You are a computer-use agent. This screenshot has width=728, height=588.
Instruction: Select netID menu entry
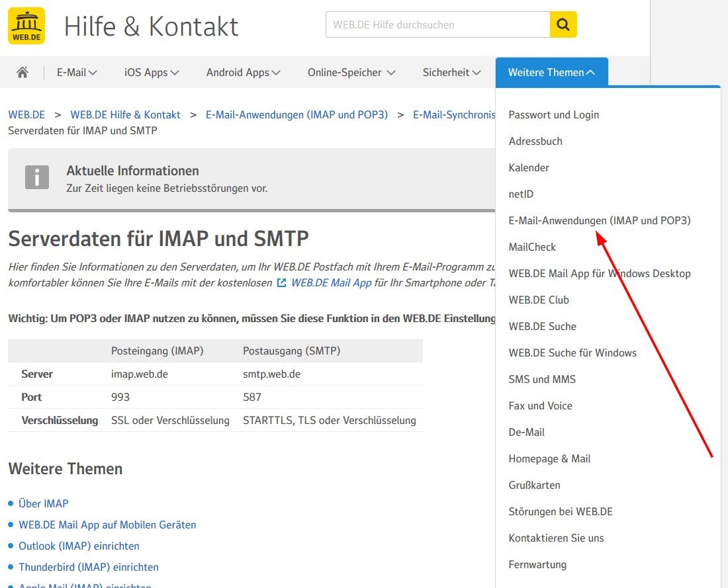click(x=521, y=194)
